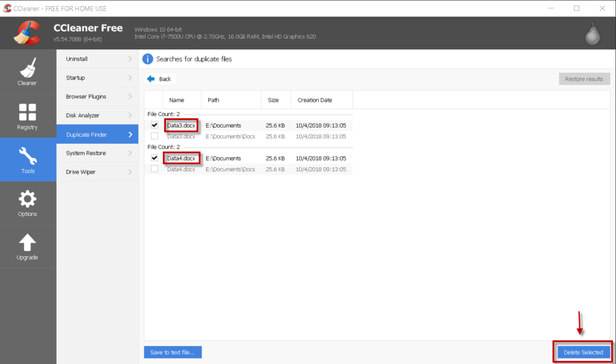This screenshot has width=616, height=364.
Task: Click the pear icon in header
Action: pyautogui.click(x=593, y=34)
